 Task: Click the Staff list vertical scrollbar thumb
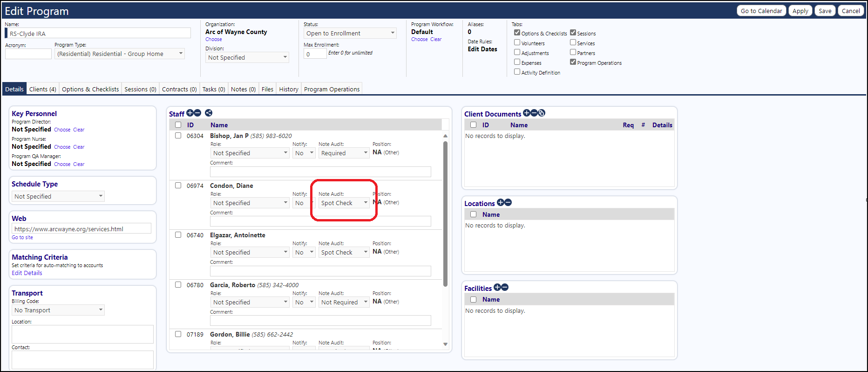445,214
